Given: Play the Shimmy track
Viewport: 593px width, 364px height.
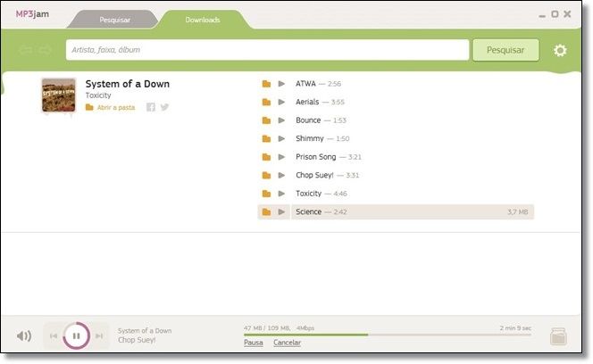Looking at the screenshot, I should point(281,138).
